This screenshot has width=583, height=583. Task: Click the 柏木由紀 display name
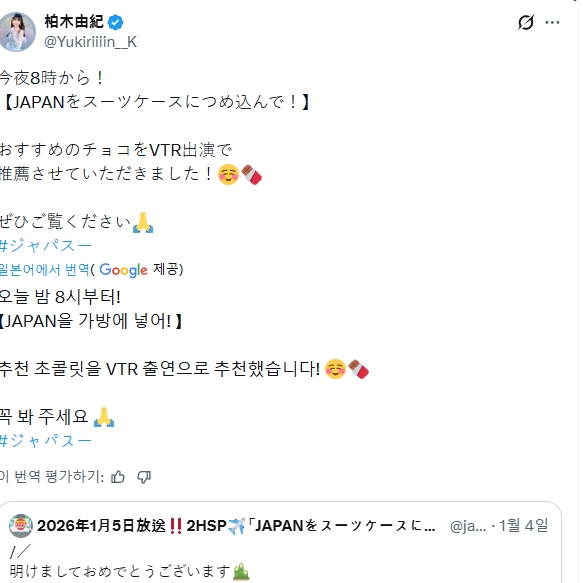click(x=74, y=22)
